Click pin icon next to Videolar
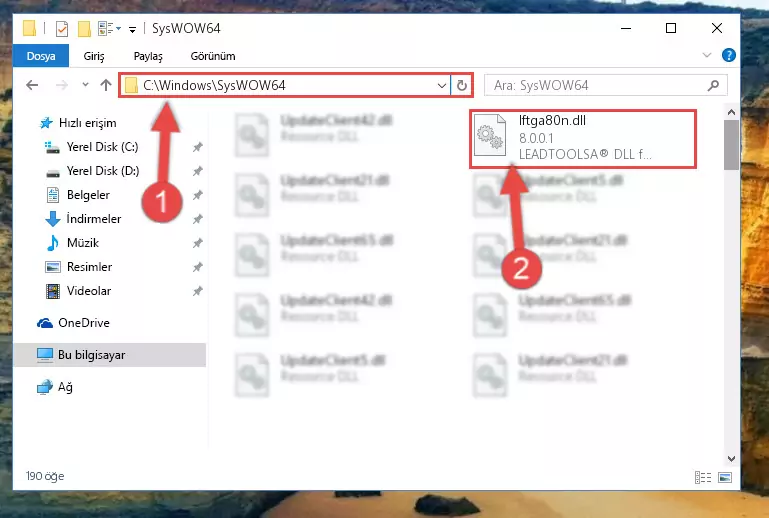This screenshot has width=769, height=518. coord(198,291)
